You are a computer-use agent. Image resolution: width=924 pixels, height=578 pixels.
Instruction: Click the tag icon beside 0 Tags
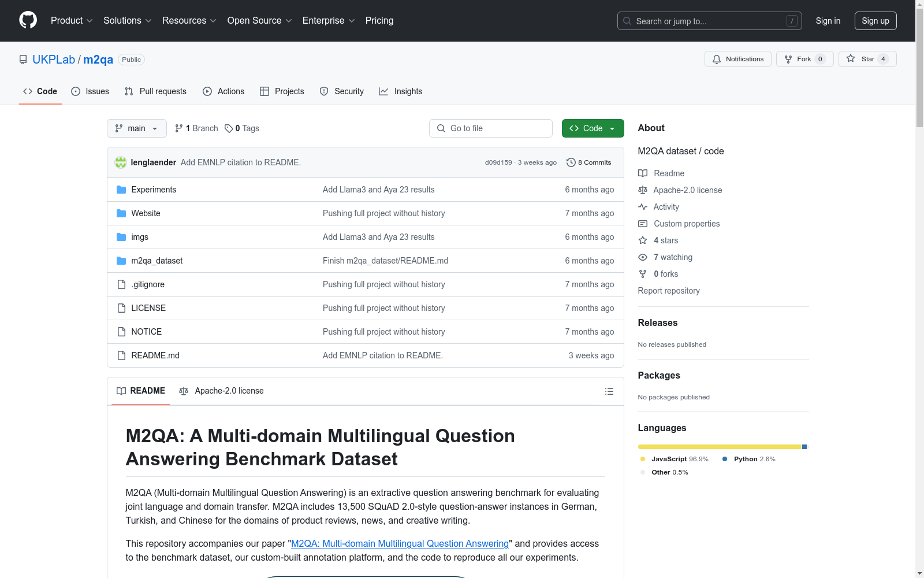pyautogui.click(x=229, y=128)
